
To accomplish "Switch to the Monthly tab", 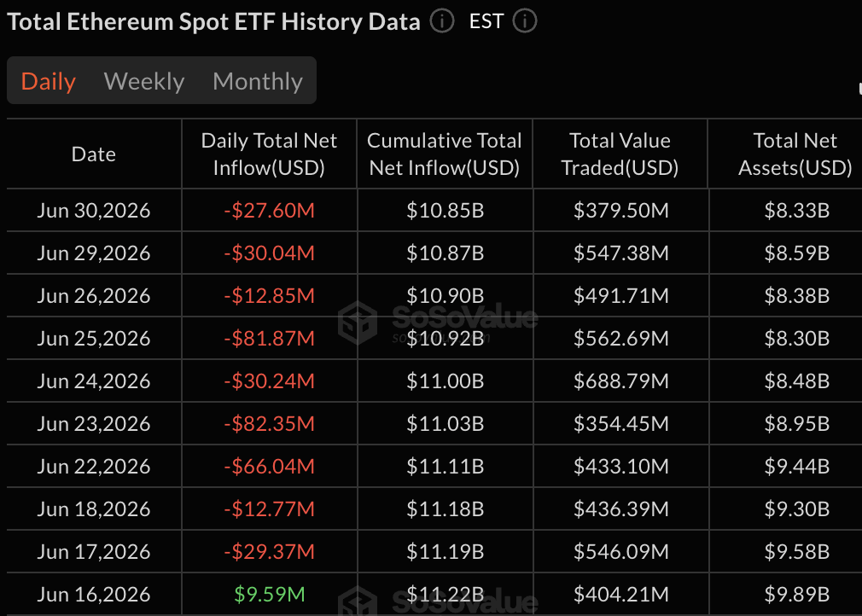I will pyautogui.click(x=258, y=81).
